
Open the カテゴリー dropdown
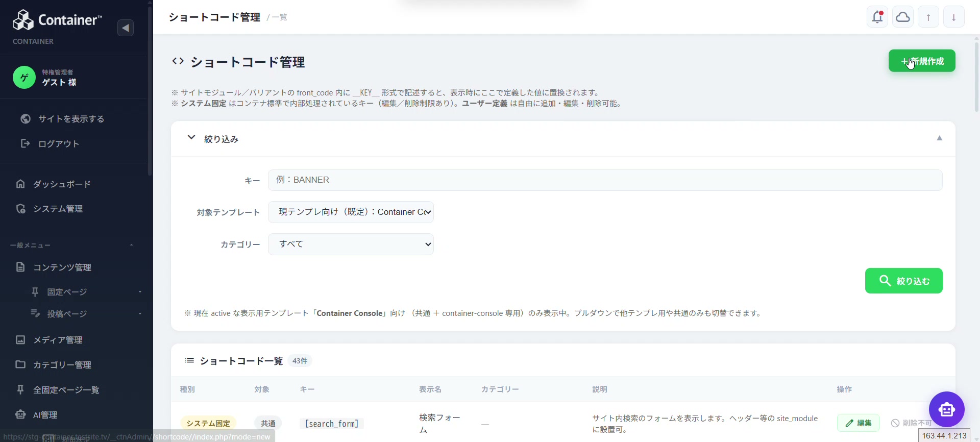coord(351,244)
